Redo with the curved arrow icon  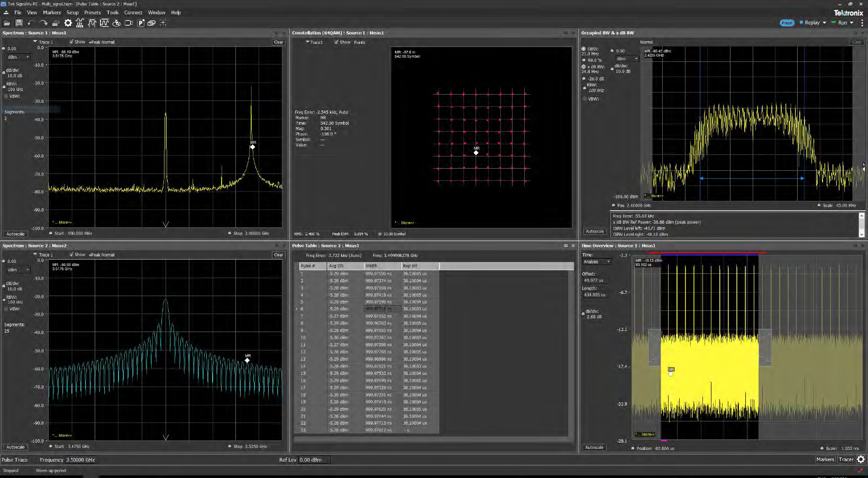(x=43, y=23)
